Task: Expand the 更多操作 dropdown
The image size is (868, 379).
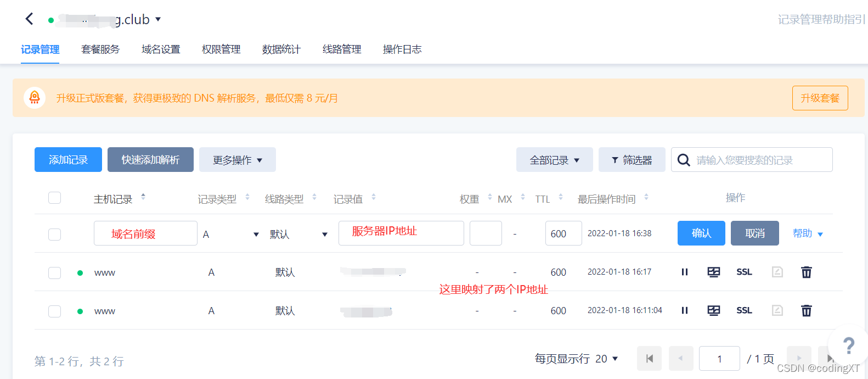Action: pyautogui.click(x=237, y=160)
